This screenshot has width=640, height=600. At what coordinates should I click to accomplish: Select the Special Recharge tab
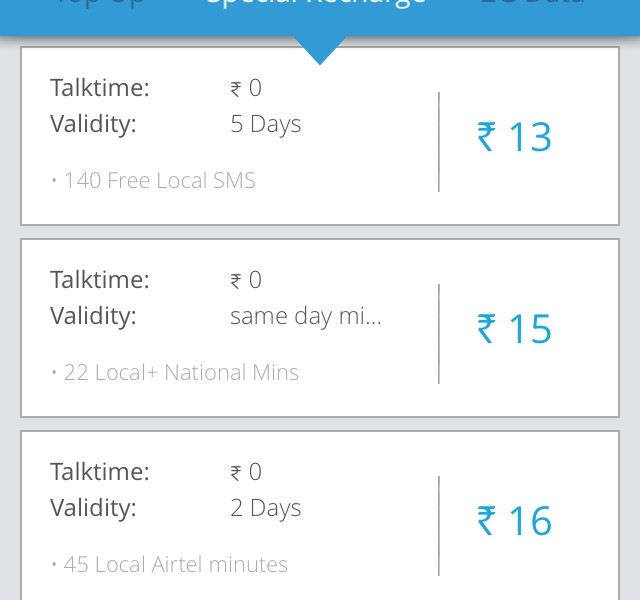(x=316, y=5)
